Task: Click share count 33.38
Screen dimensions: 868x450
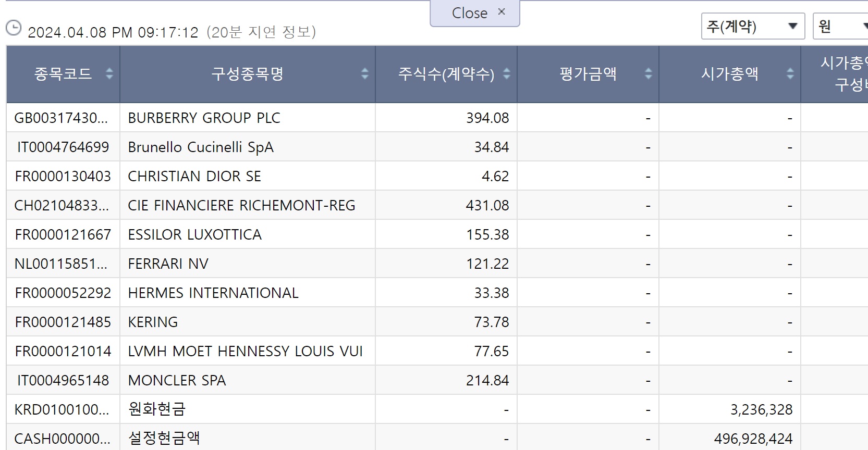Action: (492, 293)
